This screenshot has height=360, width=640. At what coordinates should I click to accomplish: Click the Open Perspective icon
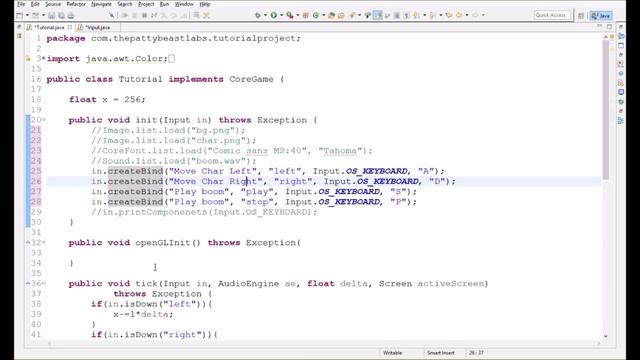(581, 16)
